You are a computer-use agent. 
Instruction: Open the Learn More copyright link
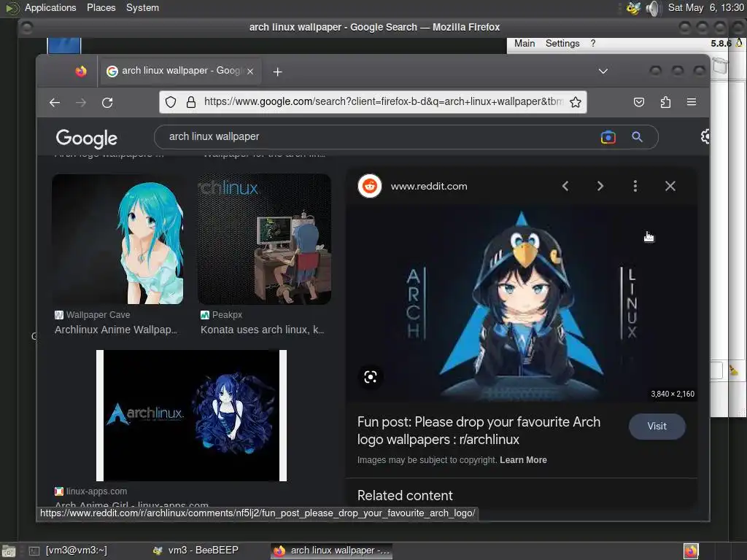(523, 460)
